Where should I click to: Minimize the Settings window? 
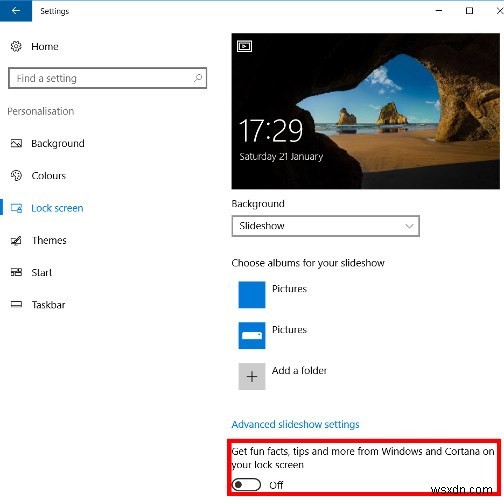pyautogui.click(x=439, y=11)
